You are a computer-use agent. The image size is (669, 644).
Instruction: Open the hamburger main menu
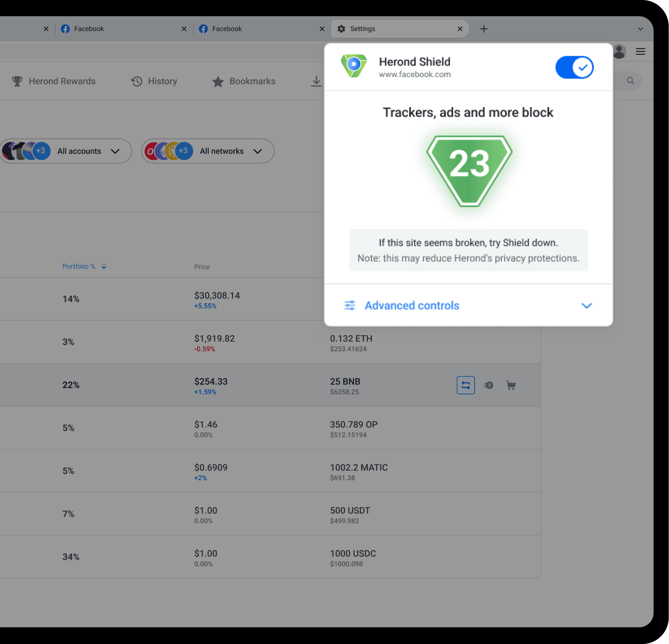[641, 51]
